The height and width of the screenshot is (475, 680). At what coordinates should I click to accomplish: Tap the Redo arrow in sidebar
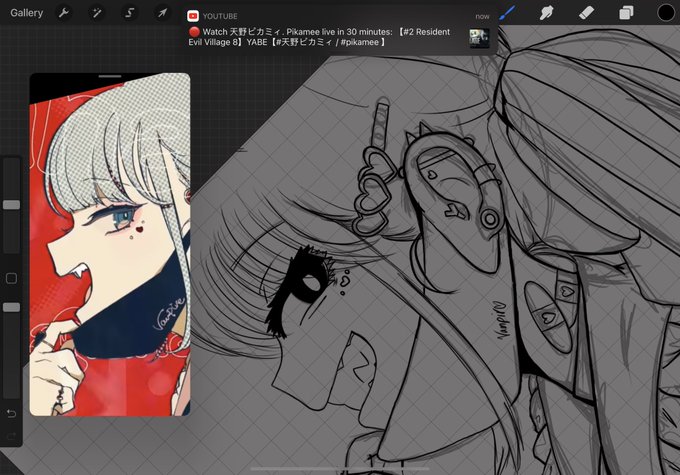coord(12,436)
